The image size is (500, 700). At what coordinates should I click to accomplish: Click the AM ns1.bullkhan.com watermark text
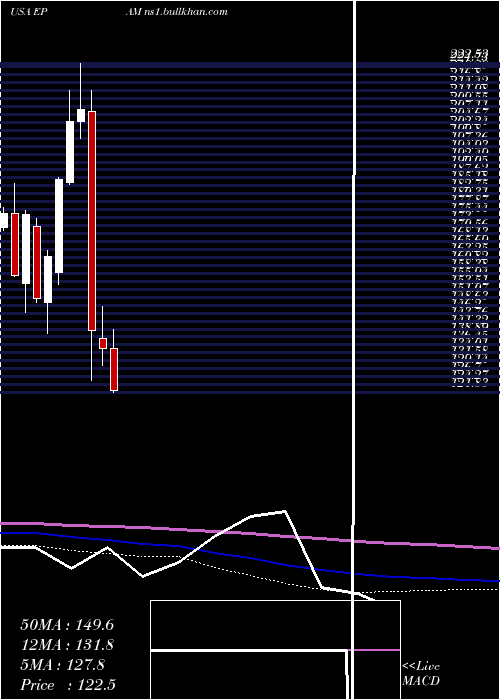176,12
